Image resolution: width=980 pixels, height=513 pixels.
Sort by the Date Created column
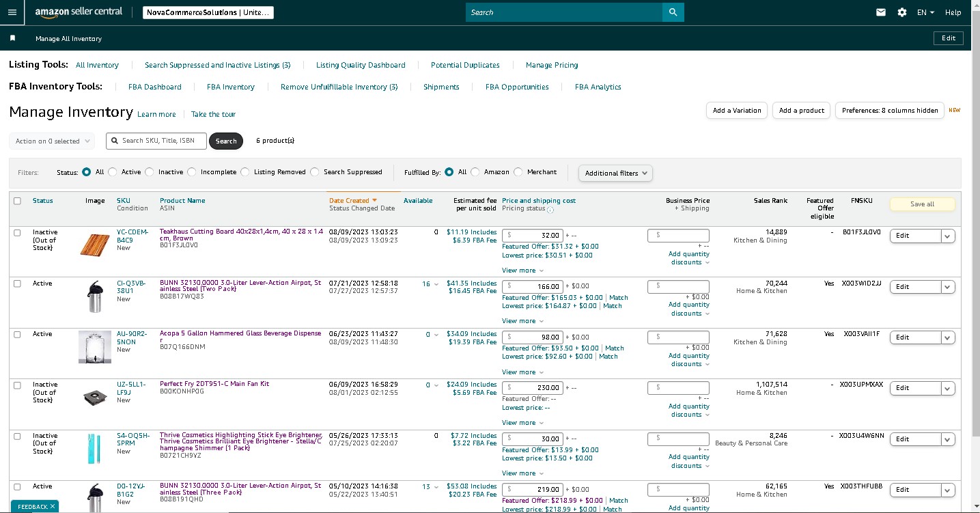click(x=353, y=201)
